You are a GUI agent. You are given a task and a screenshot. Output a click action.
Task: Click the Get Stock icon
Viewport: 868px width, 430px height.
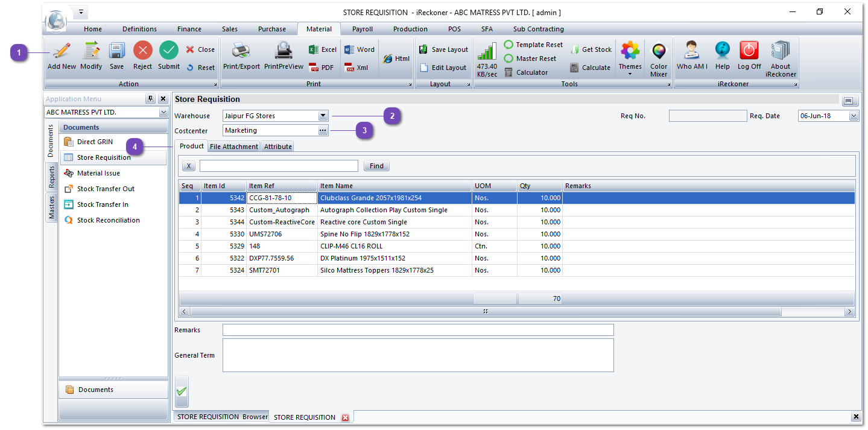pos(591,49)
